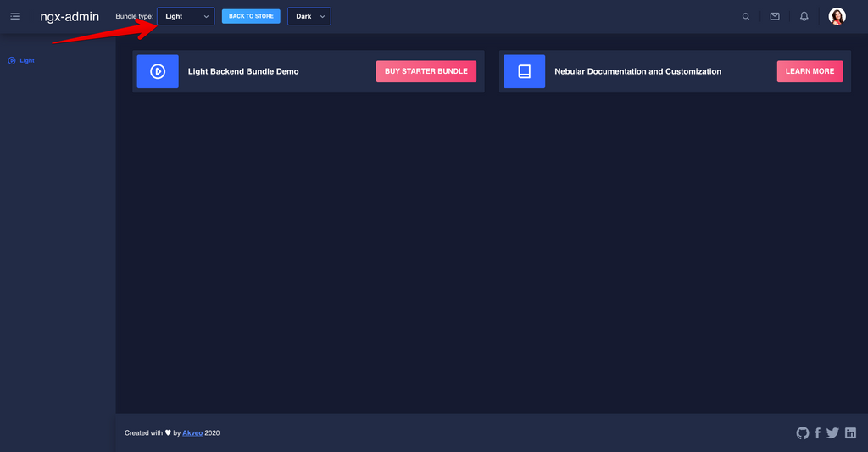Click the Light Backend Bundle Demo title

tap(243, 71)
